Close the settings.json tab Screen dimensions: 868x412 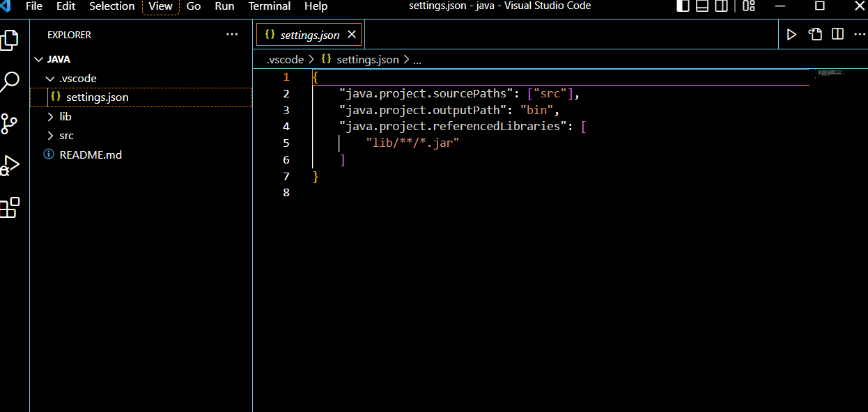coord(352,34)
